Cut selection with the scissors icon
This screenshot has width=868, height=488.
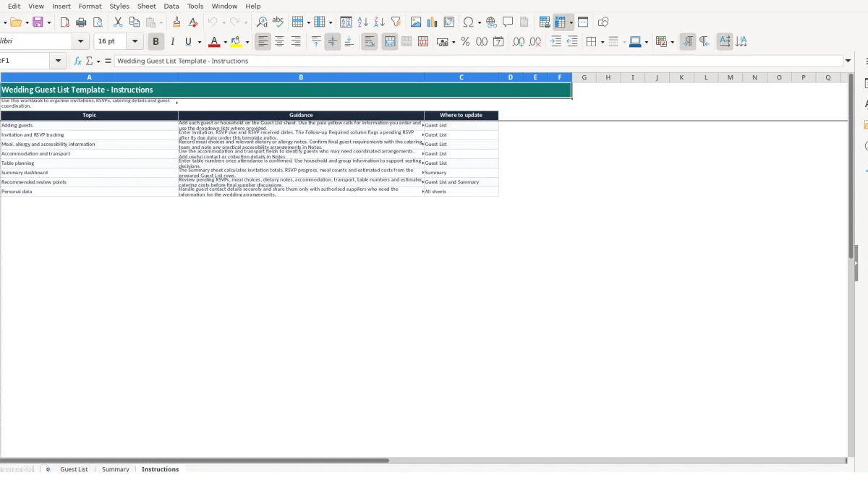coord(118,22)
